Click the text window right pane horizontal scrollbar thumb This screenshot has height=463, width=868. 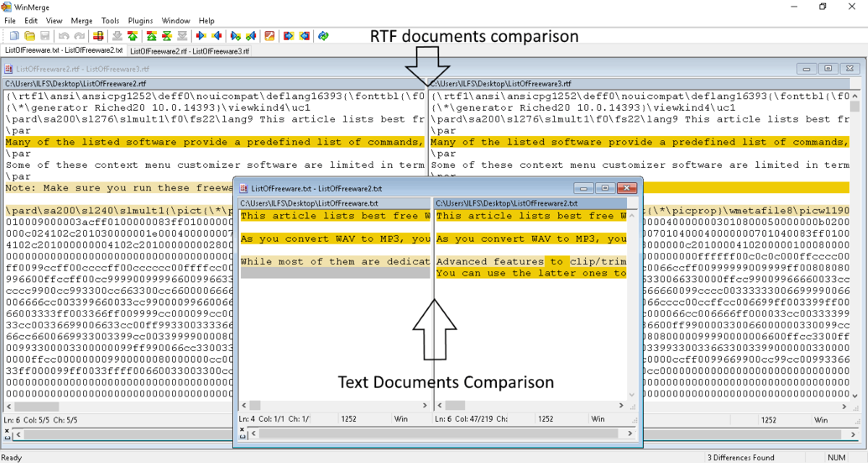454,406
